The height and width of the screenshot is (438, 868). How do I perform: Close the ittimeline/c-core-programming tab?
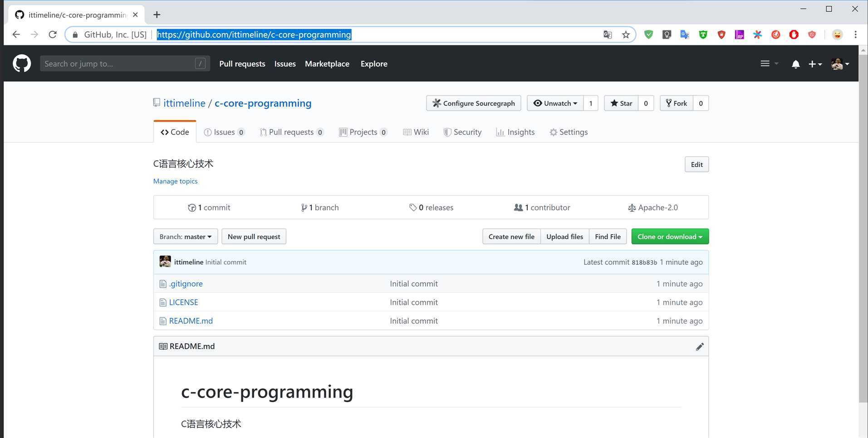[135, 15]
